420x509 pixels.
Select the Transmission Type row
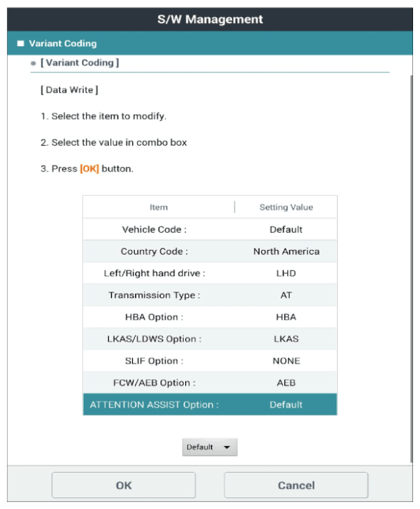[210, 295]
